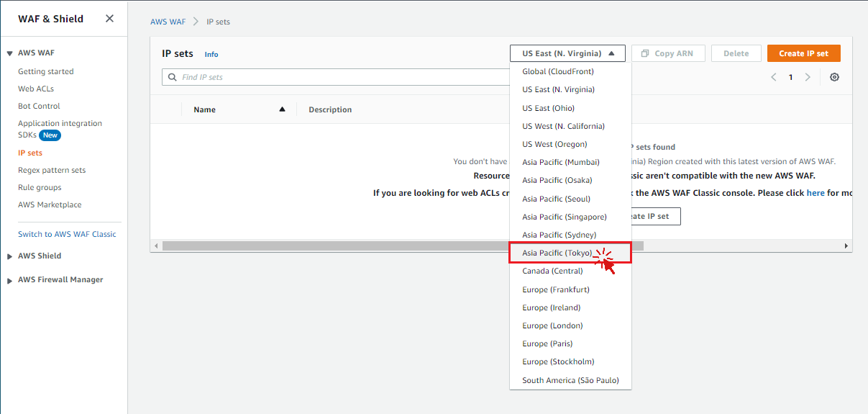868x414 pixels.
Task: Switch to AWS WAF Classic
Action: [67, 234]
